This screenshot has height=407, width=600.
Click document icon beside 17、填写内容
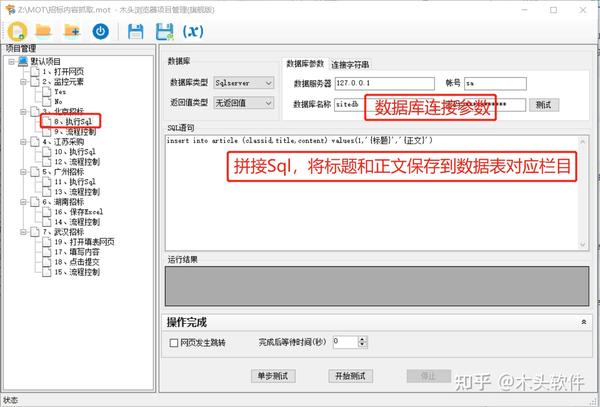(47, 252)
